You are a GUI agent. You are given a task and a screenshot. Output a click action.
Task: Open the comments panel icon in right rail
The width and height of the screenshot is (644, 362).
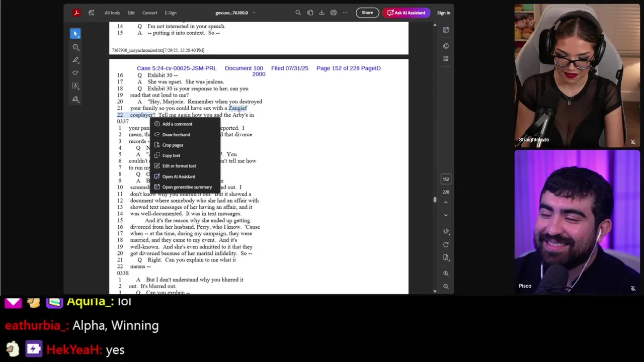(446, 46)
